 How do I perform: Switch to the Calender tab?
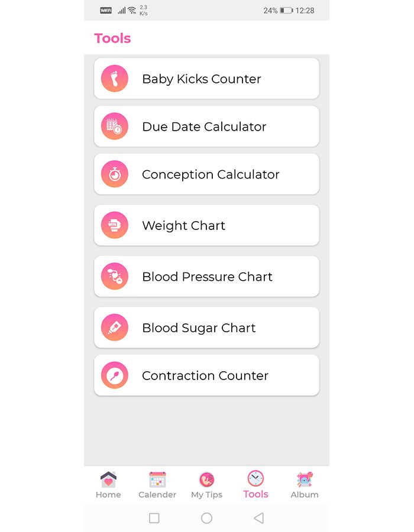pos(157,485)
